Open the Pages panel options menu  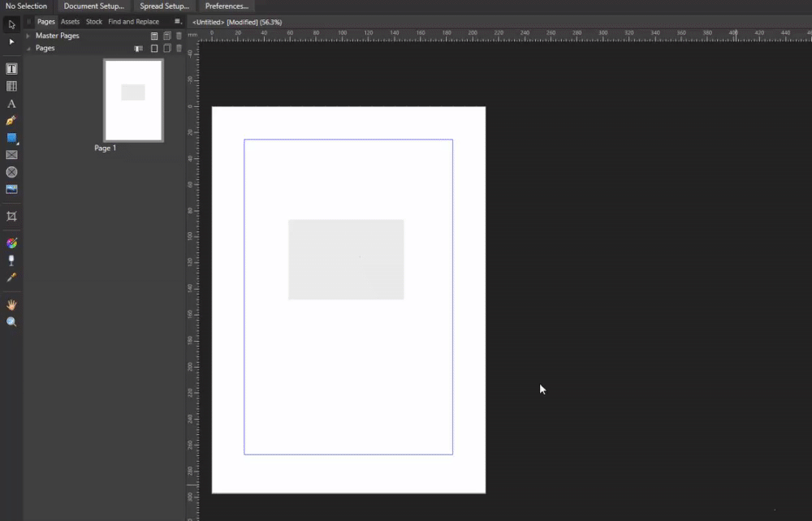click(177, 22)
